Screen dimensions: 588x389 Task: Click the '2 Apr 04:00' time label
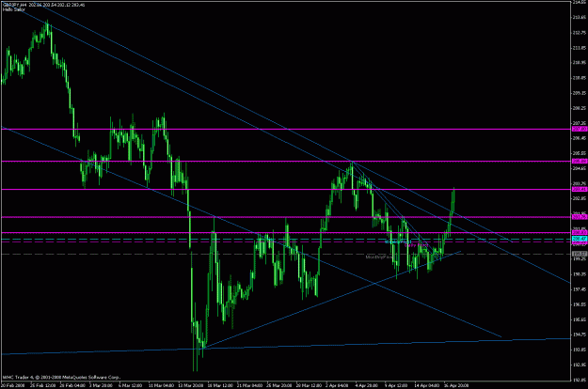point(337,385)
